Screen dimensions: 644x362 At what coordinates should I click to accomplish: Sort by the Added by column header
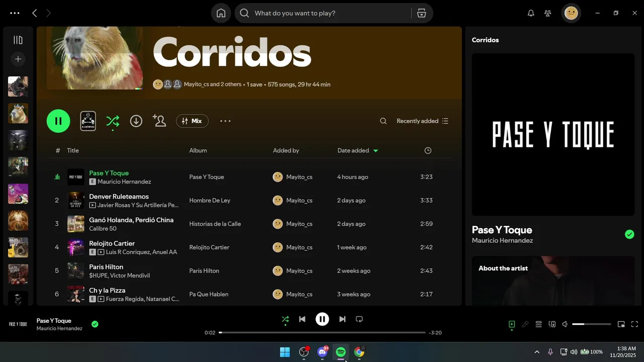click(286, 150)
